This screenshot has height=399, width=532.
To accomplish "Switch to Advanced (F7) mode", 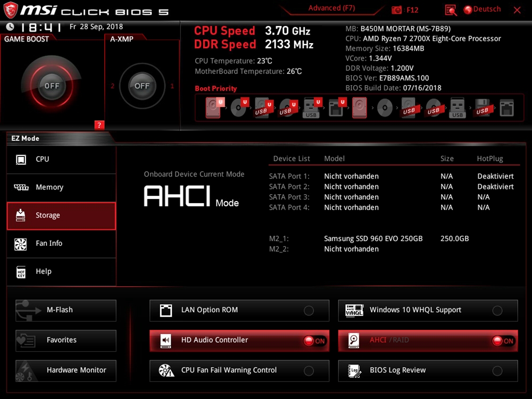I will 331,8.
